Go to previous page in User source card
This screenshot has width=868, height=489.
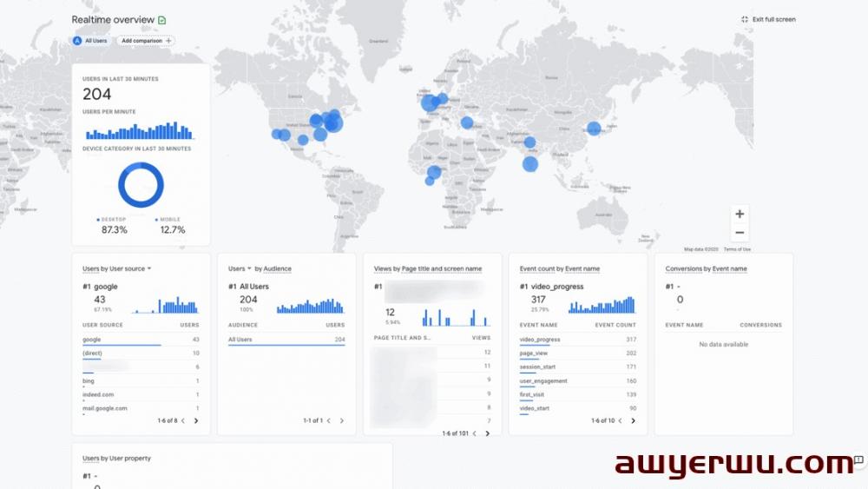coord(182,421)
